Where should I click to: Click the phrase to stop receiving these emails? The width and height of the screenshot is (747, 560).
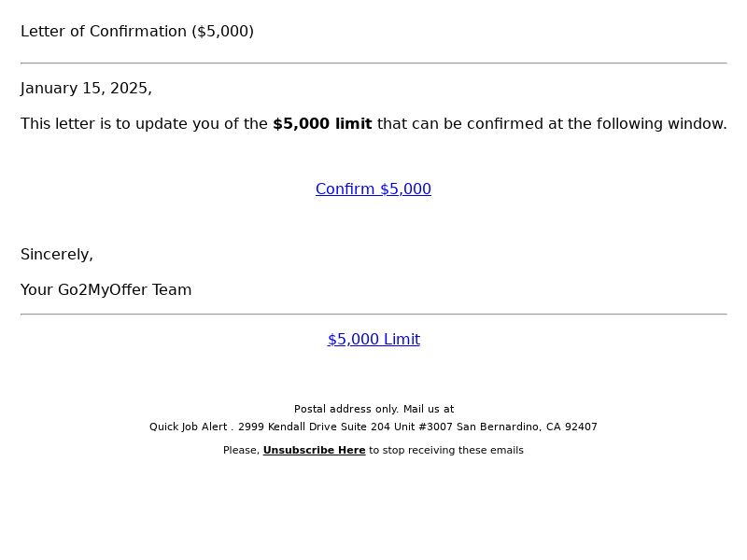[446, 450]
